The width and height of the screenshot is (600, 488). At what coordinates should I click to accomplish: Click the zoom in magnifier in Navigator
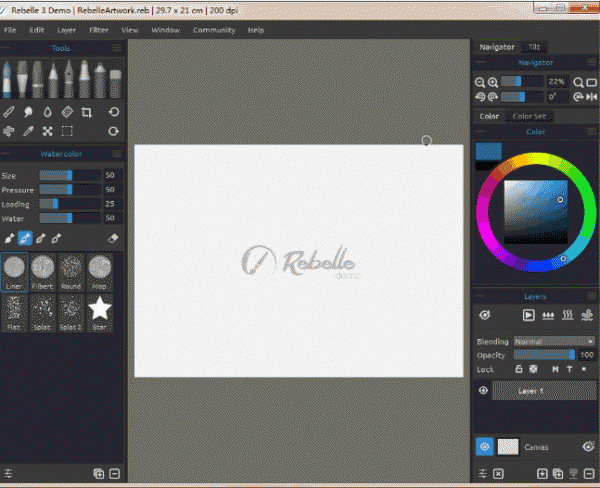[493, 82]
